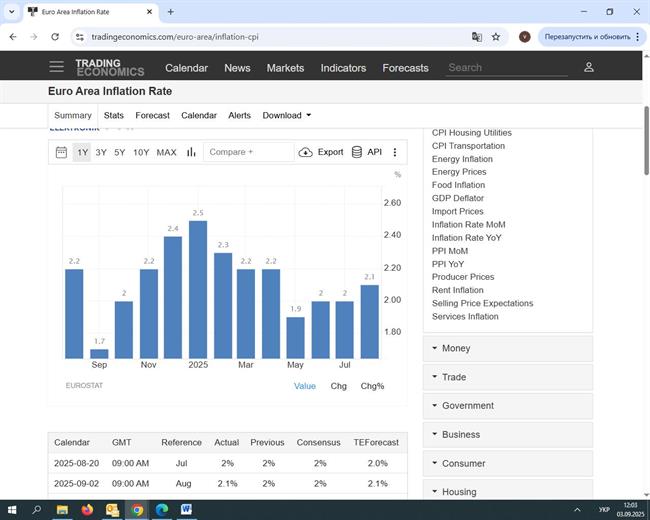650x520 pixels.
Task: Launch Firefox from taskbar
Action: (x=87, y=510)
